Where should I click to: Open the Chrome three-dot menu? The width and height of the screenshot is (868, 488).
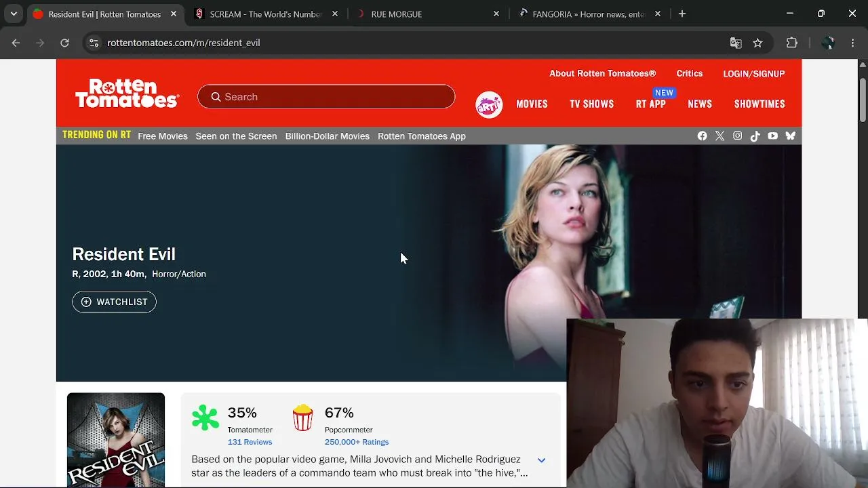pyautogui.click(x=852, y=43)
